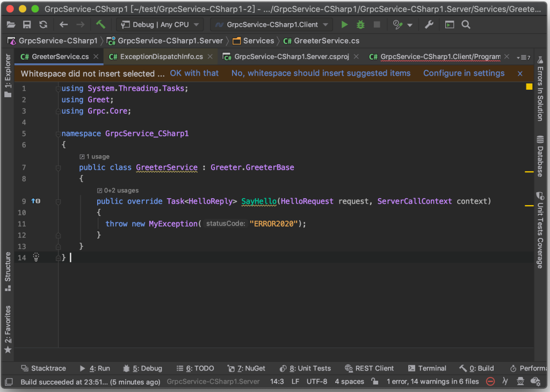Click the 'Configure in settings' link
The height and width of the screenshot is (392, 550).
pyautogui.click(x=464, y=73)
